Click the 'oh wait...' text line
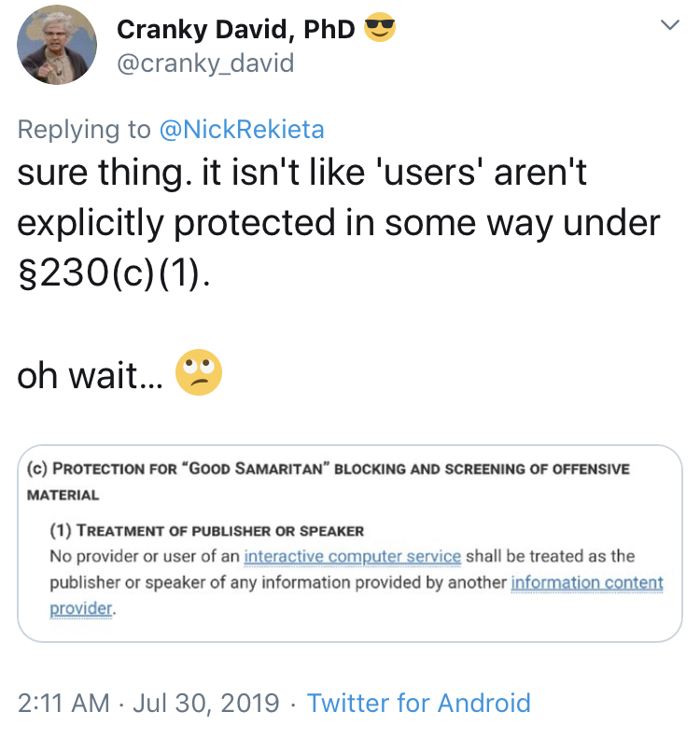 pos(91,376)
